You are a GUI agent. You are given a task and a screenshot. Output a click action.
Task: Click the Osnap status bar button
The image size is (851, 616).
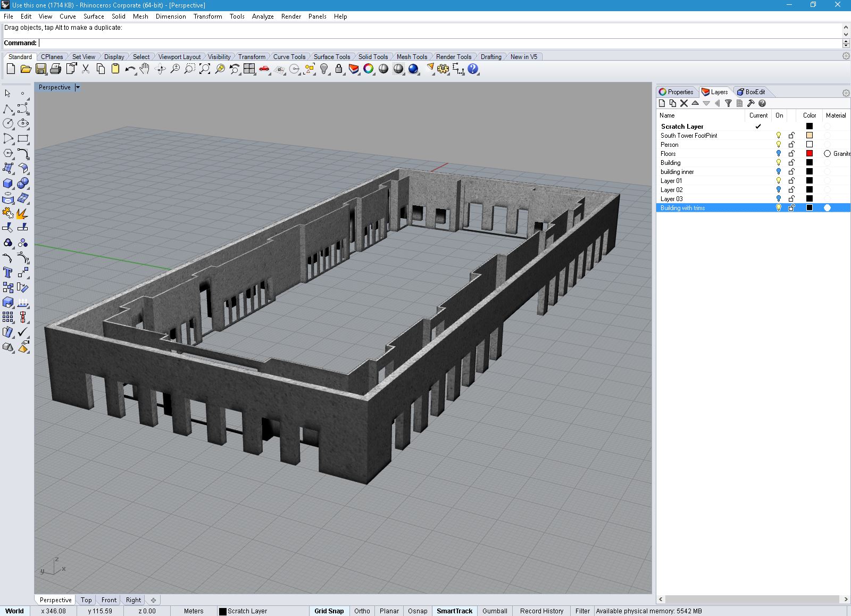tap(418, 611)
